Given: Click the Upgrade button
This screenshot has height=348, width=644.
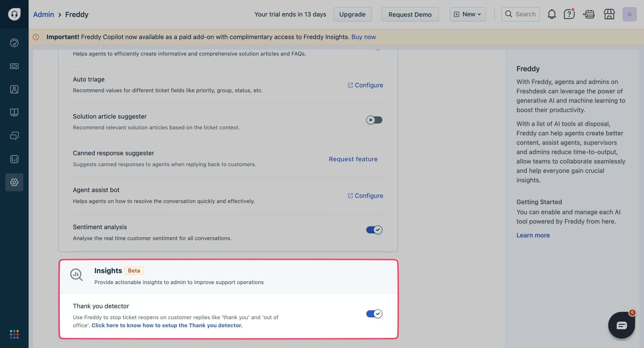Looking at the screenshot, I should [352, 14].
